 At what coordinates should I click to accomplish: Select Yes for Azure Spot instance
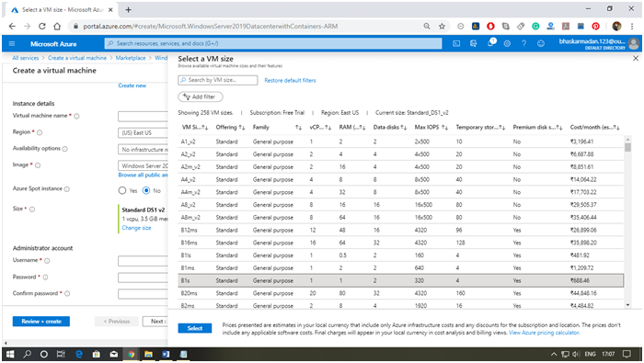[x=122, y=190]
